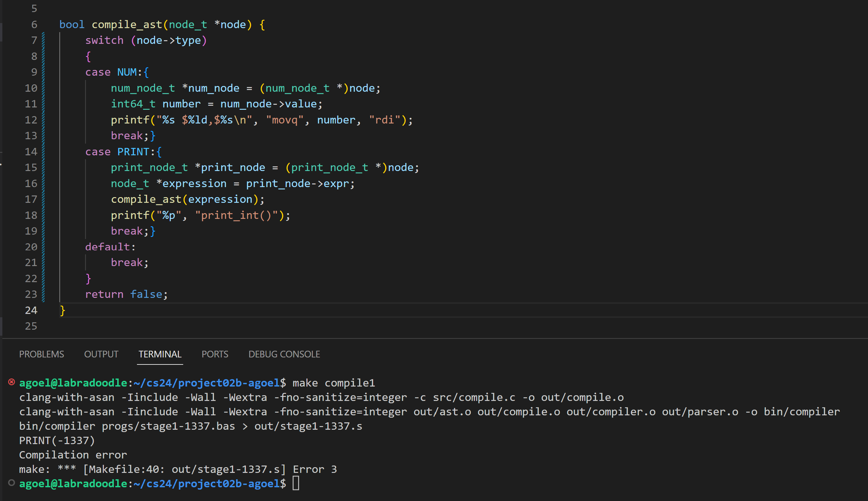This screenshot has width=868, height=501.
Task: Click the default keyword on line 20
Action: click(x=107, y=247)
